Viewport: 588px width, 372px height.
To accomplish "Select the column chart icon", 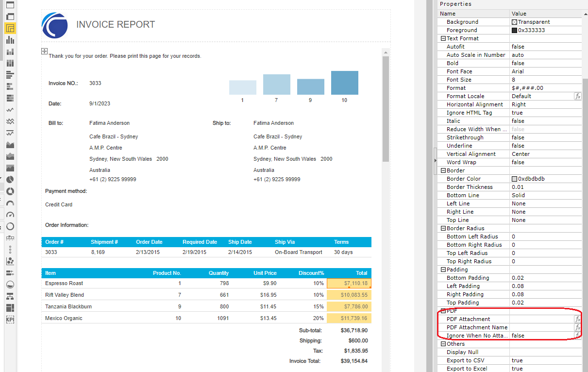I will coord(10,41).
